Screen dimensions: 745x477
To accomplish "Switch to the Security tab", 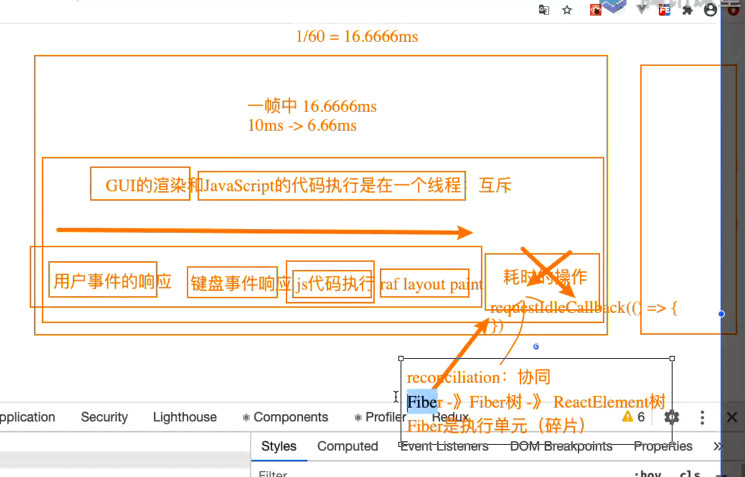I will click(104, 417).
